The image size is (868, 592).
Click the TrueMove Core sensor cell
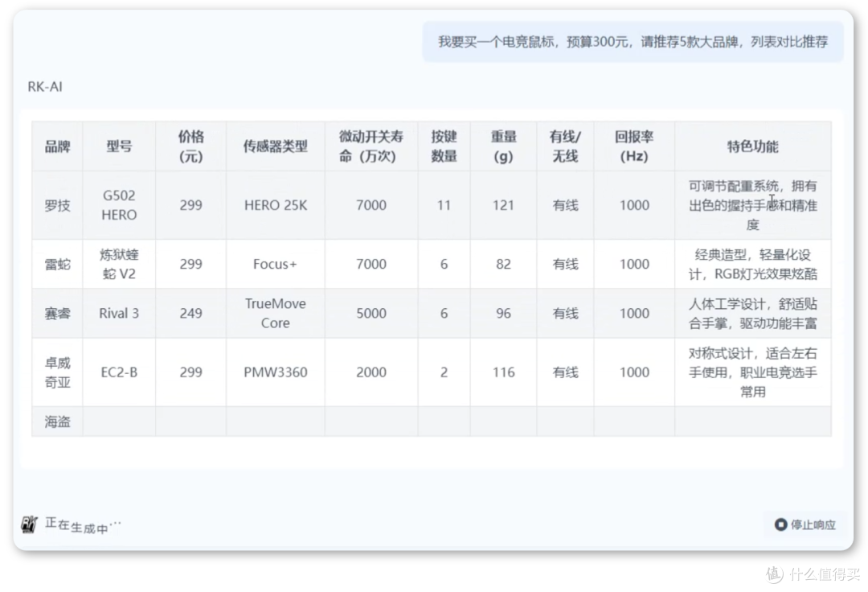(x=275, y=314)
